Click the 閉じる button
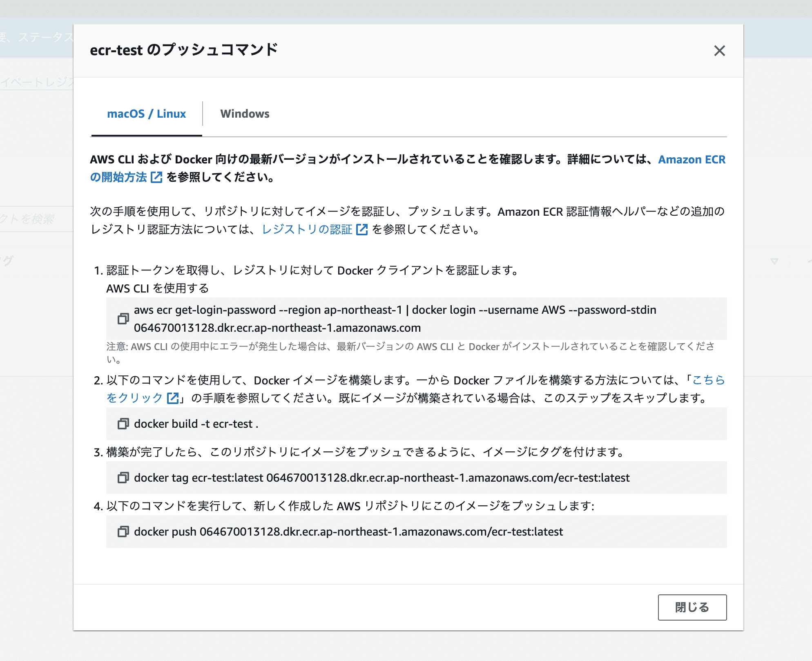Screen dimensions: 812x661 coord(692,607)
